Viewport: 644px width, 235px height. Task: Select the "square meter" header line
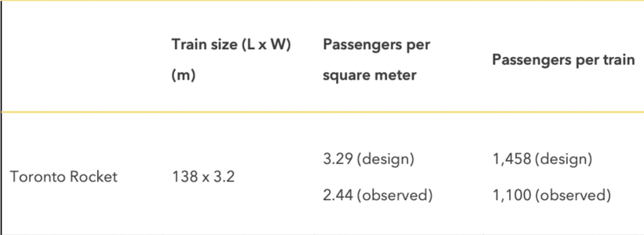[x=370, y=75]
